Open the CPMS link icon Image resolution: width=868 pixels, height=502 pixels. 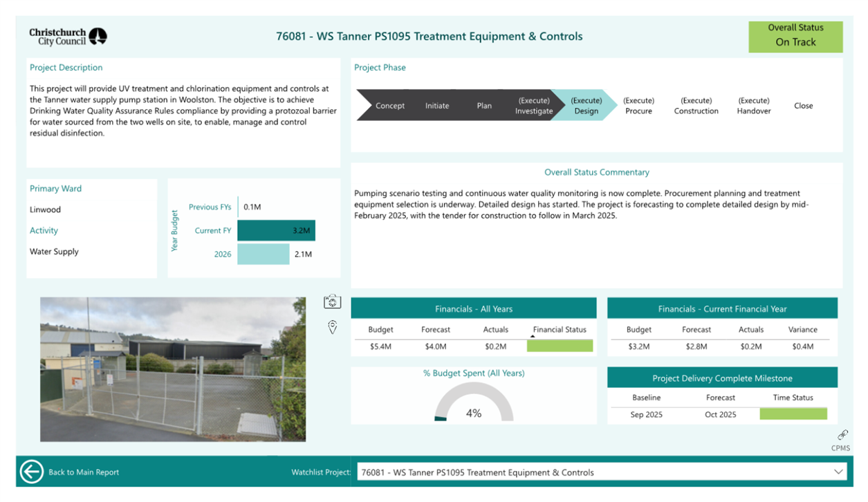(x=842, y=435)
